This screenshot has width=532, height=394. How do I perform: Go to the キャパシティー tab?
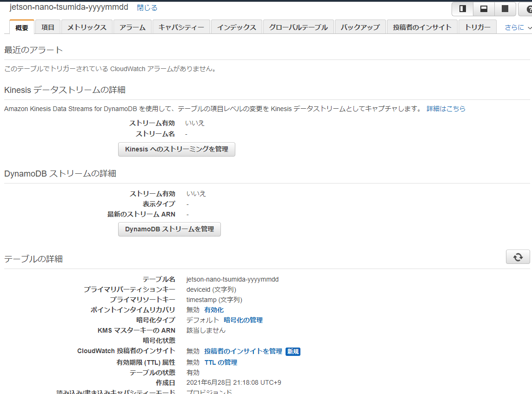click(181, 27)
